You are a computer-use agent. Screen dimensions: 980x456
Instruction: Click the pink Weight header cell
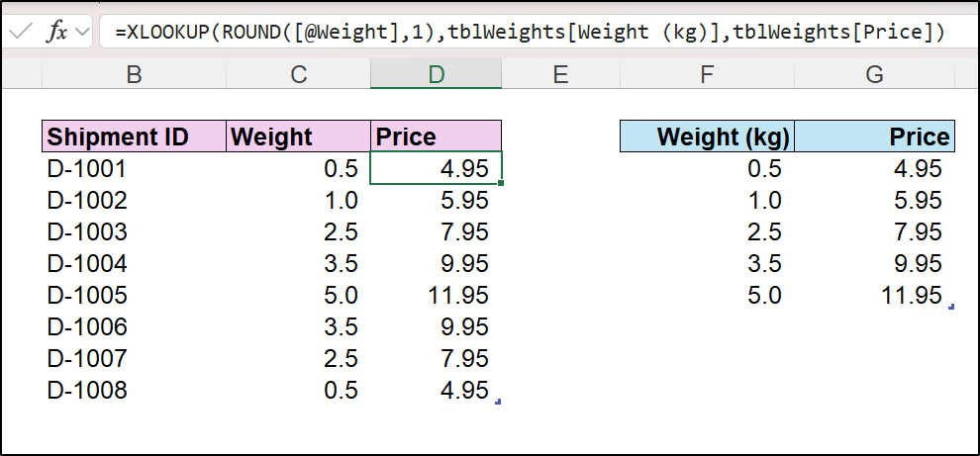(298, 137)
